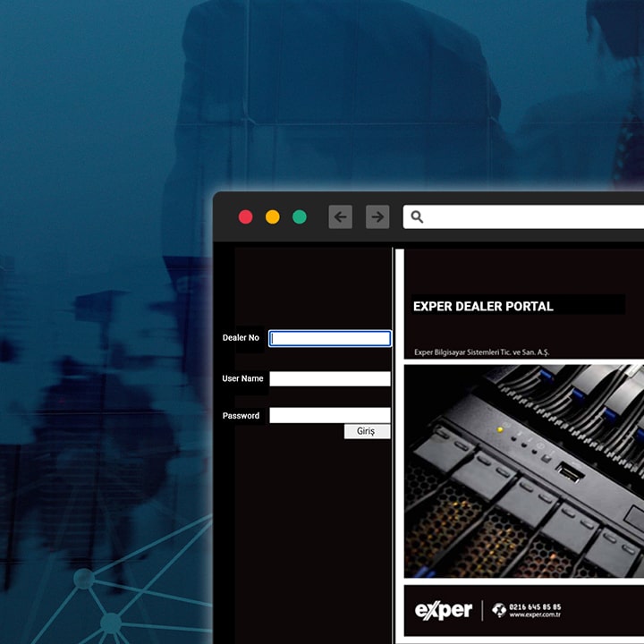The image size is (644, 644).
Task: Select the User Name input box
Action: (x=330, y=378)
